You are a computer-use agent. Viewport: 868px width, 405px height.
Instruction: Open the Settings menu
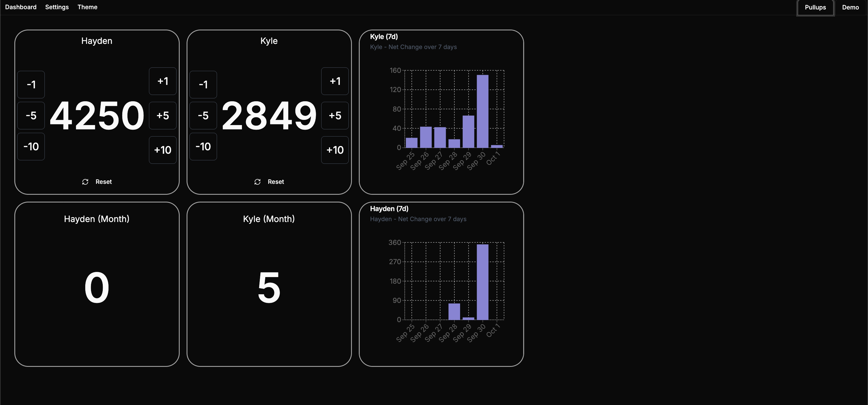(x=57, y=7)
